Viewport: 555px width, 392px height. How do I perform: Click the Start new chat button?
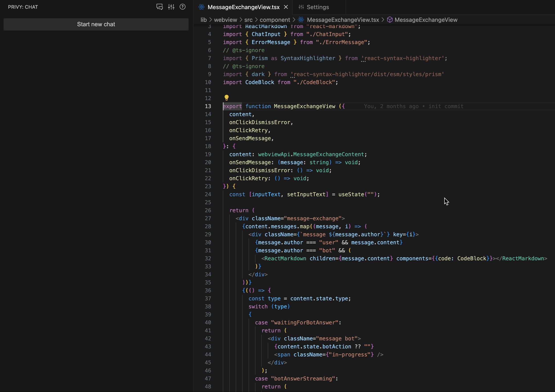click(x=96, y=24)
